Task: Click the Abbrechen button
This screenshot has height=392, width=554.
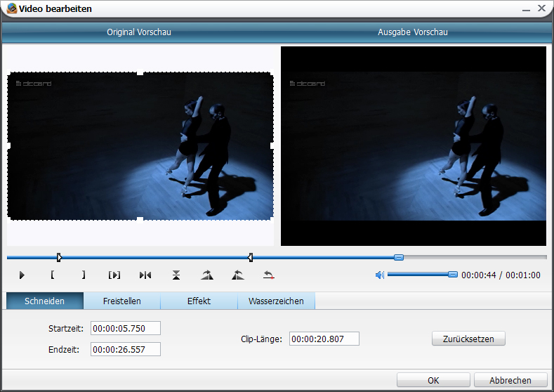Action: 510,380
